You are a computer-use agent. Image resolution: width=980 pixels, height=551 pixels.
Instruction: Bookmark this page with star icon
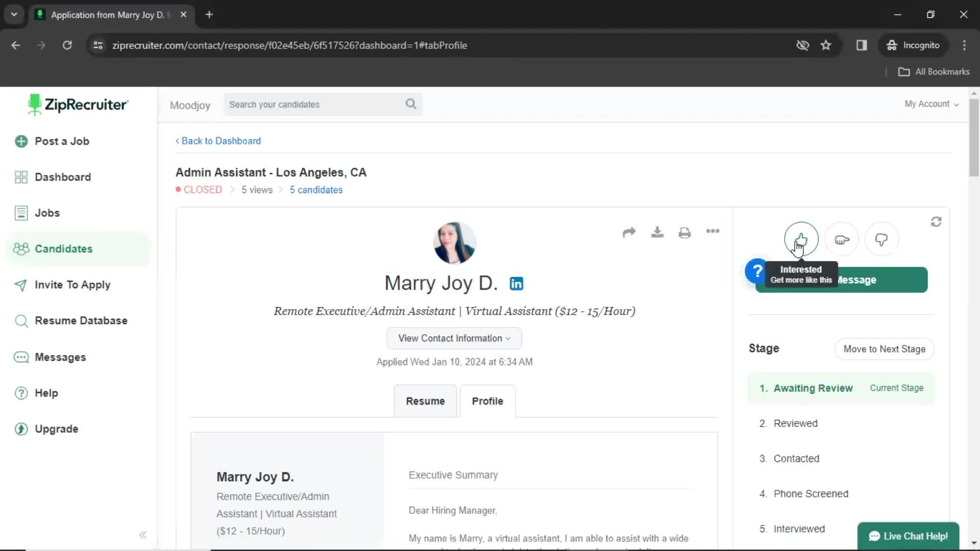pos(826,45)
